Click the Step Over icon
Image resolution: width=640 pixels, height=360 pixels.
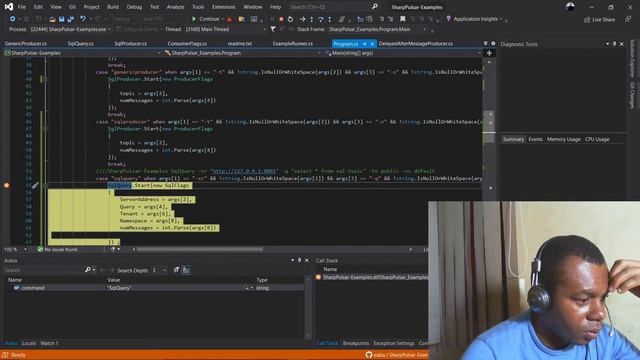click(320, 19)
